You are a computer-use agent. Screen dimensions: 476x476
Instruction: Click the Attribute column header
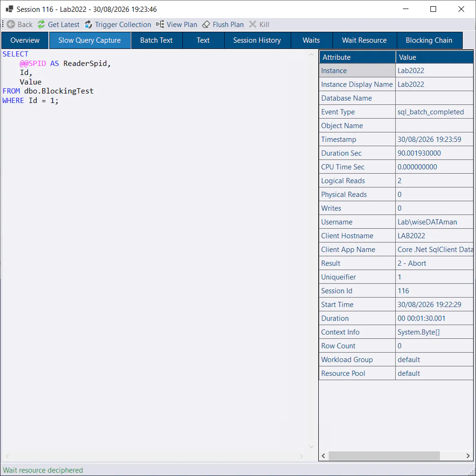tap(357, 57)
